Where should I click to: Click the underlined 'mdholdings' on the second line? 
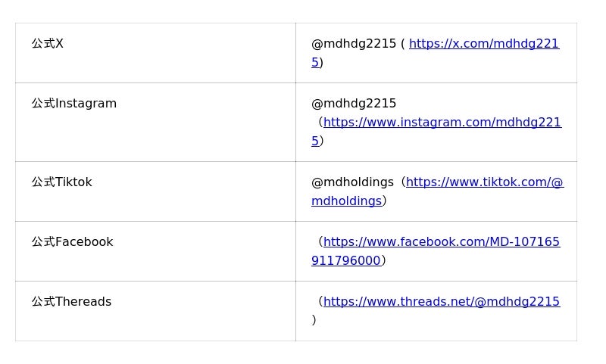pos(346,201)
